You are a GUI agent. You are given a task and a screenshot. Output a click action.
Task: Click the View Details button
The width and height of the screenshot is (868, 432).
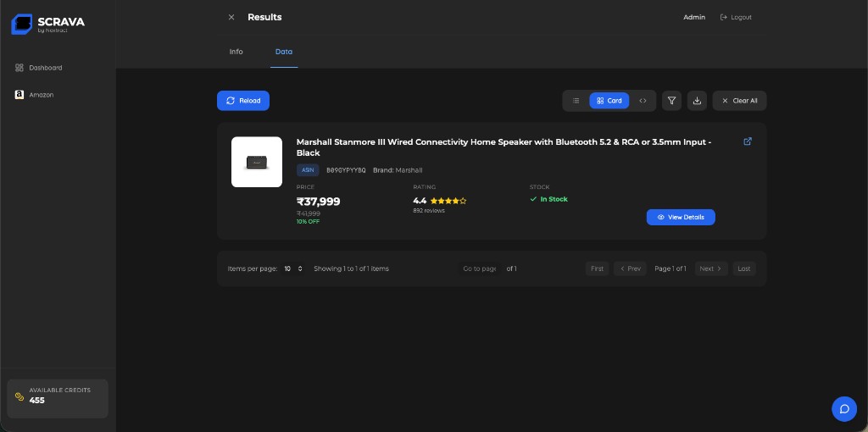point(681,217)
